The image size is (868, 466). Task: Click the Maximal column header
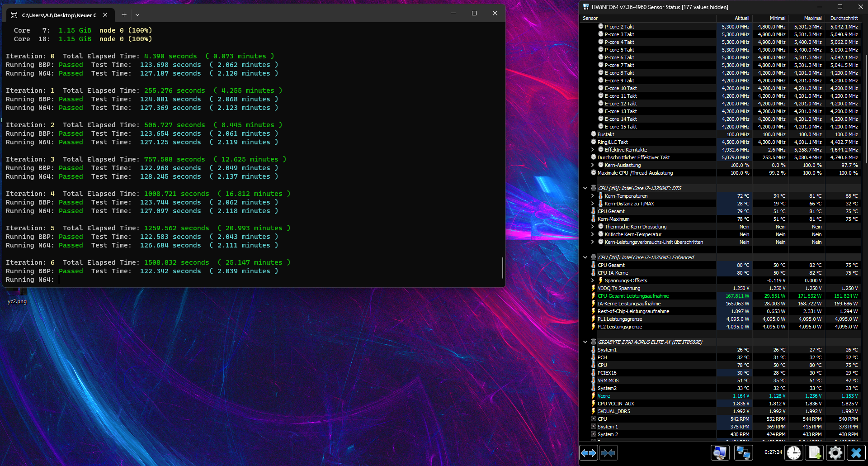click(x=807, y=18)
